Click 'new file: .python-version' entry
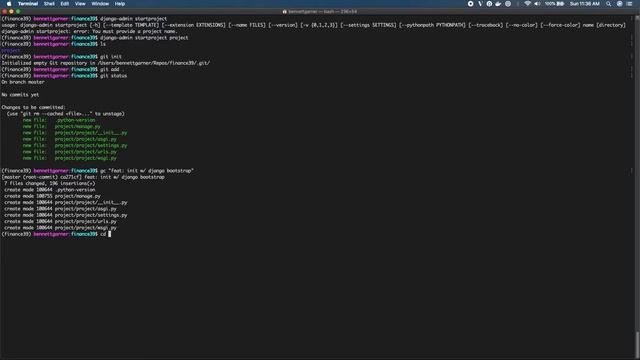 click(59, 120)
